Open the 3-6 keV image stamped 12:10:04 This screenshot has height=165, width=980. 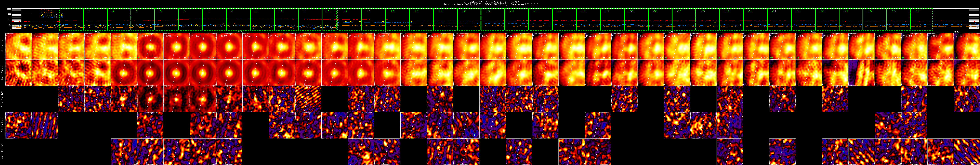click(x=967, y=46)
